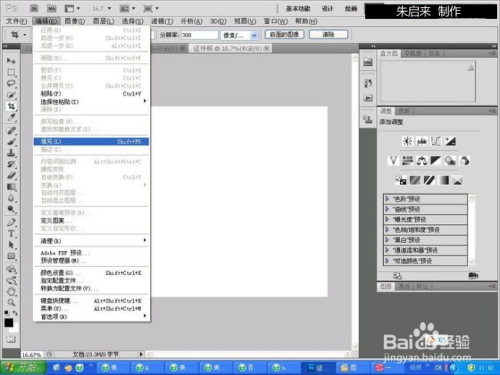The image size is (500, 375).
Task: Add a Curves adjustment
Action: point(436,141)
